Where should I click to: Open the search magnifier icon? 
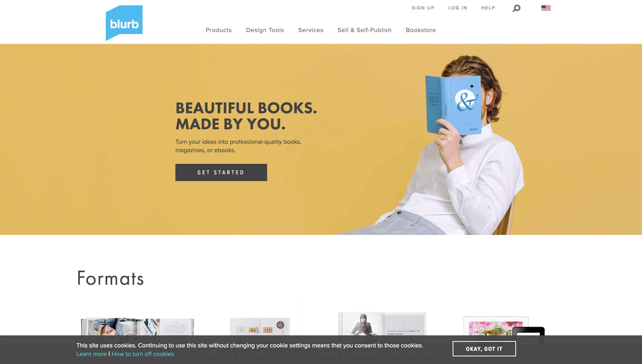tap(516, 8)
